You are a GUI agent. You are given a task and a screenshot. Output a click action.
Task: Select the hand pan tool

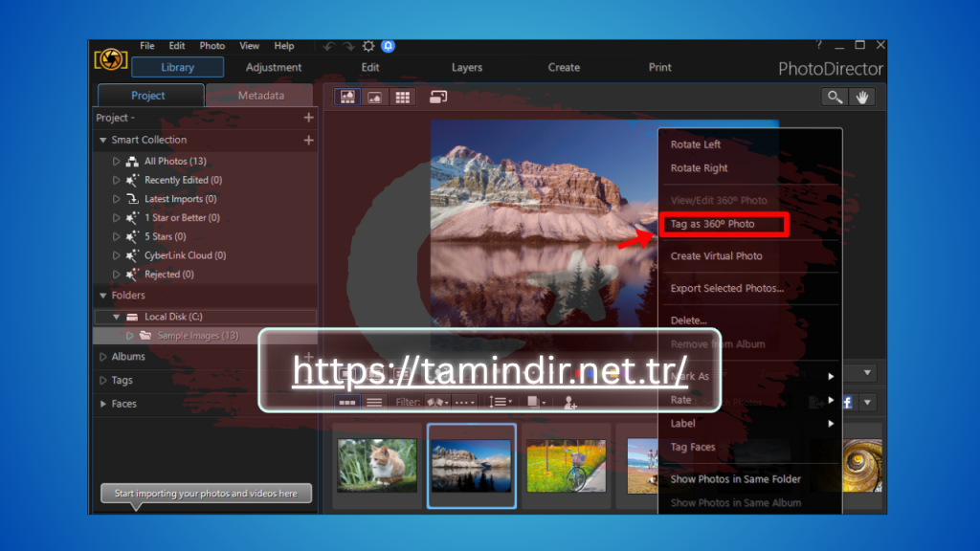click(862, 97)
